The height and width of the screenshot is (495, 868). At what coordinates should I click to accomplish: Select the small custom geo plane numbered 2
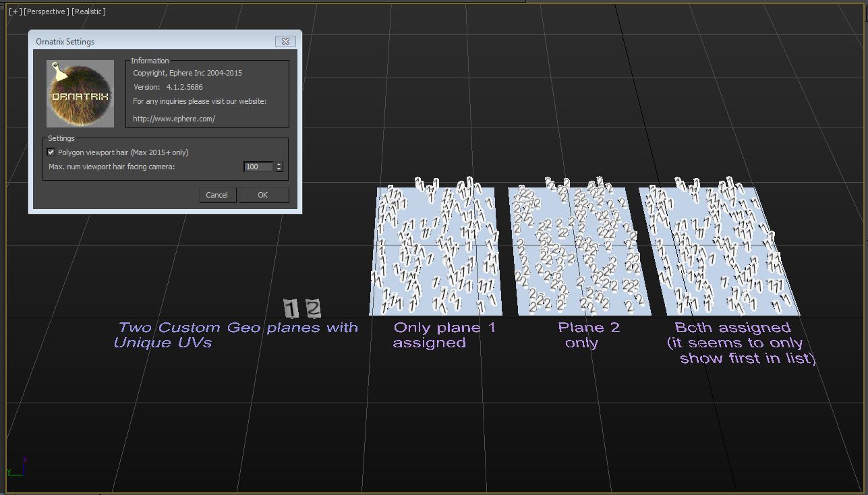[313, 308]
